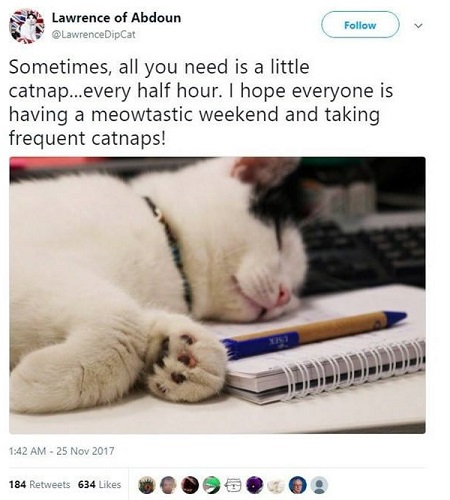
Task: Select the sunflower liker avatar
Action: pos(147,485)
